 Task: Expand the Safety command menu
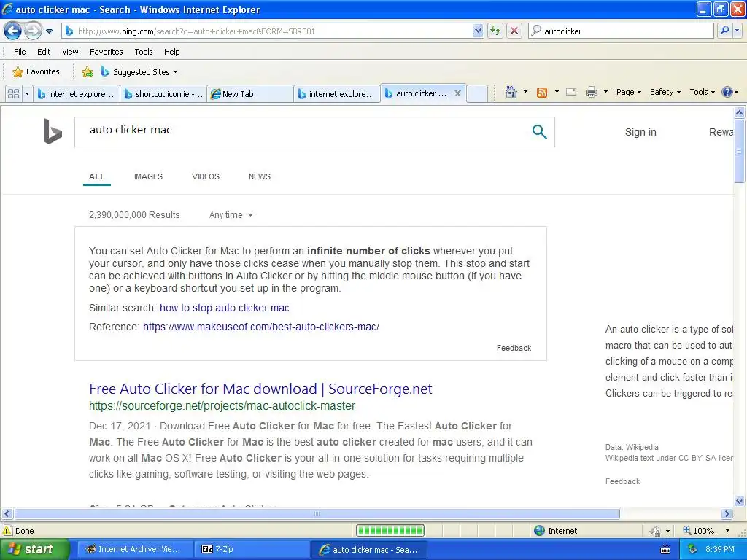tap(665, 92)
